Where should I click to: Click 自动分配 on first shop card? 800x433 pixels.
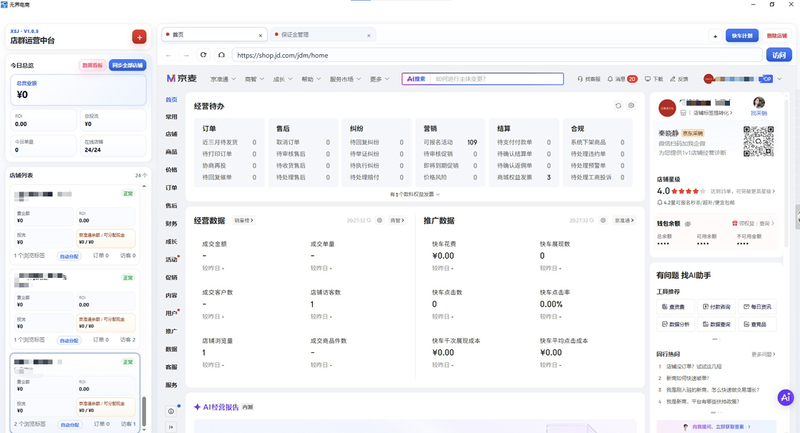(69, 256)
